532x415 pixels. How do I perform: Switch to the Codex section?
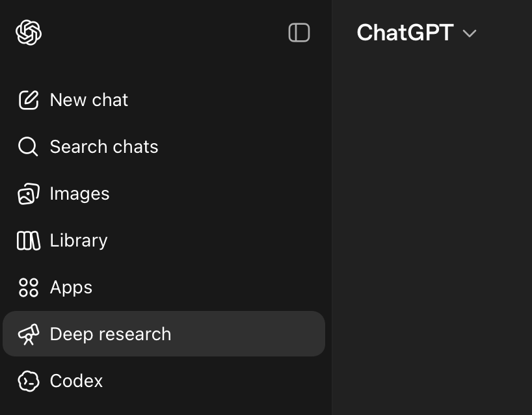pyautogui.click(x=76, y=381)
